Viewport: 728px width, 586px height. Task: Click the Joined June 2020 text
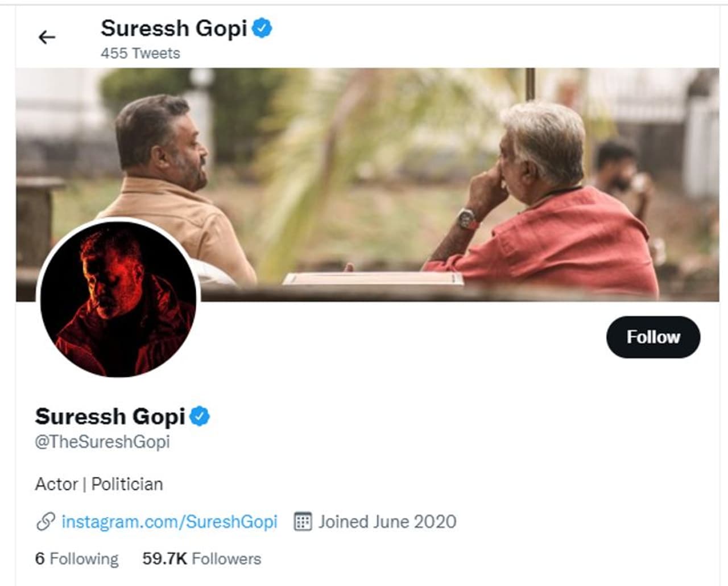387,522
